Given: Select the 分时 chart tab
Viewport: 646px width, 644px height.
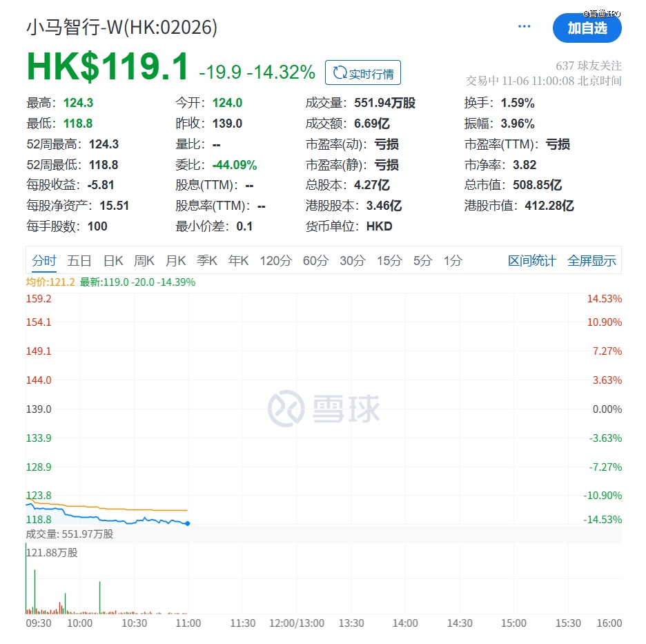Looking at the screenshot, I should (x=44, y=261).
